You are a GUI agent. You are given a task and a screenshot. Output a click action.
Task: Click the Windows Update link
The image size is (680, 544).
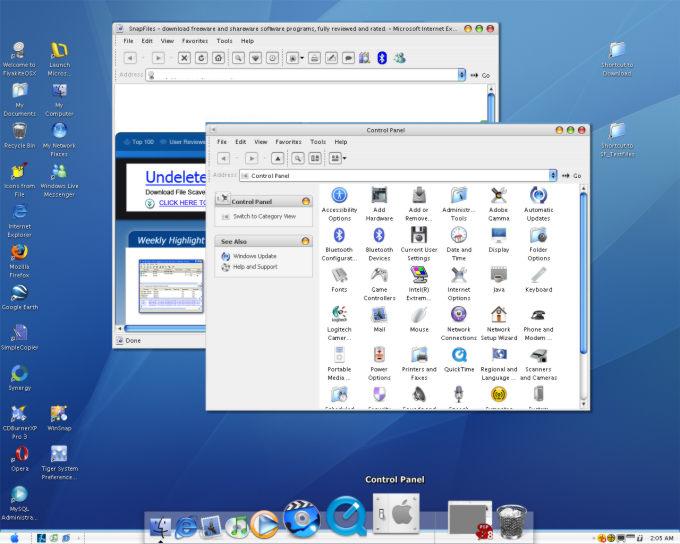pyautogui.click(x=255, y=256)
